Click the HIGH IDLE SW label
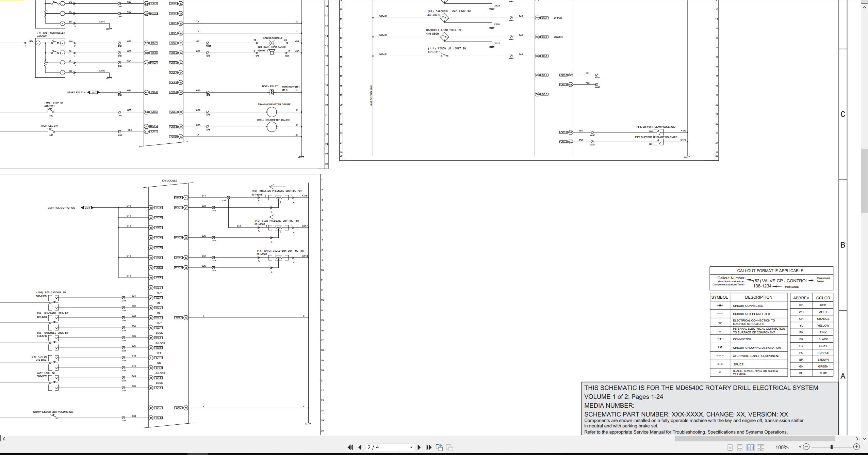Viewport: 868px width, 455px height. point(49,126)
